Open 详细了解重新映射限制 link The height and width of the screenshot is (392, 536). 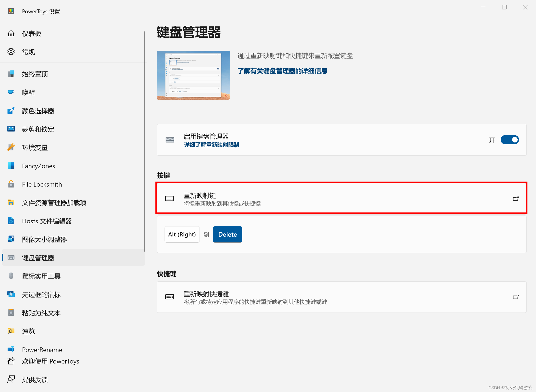[211, 145]
